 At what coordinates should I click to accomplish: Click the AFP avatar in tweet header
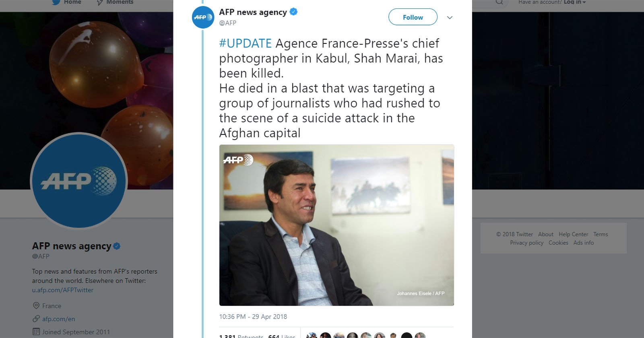click(203, 17)
